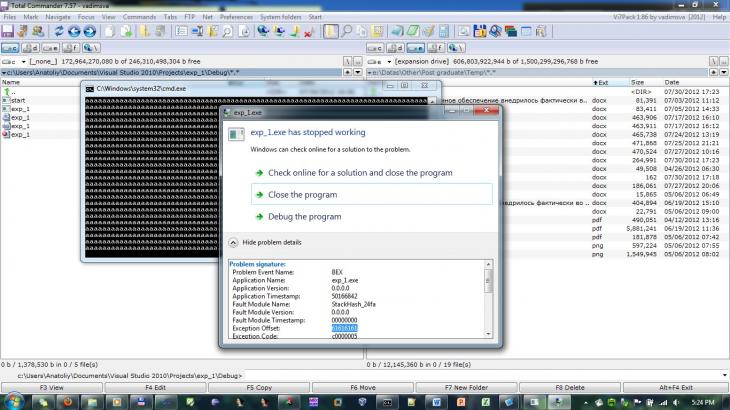Click the floppy disk save icon in toolbar
Viewport: 730px width, 410px height.
[x=7, y=31]
